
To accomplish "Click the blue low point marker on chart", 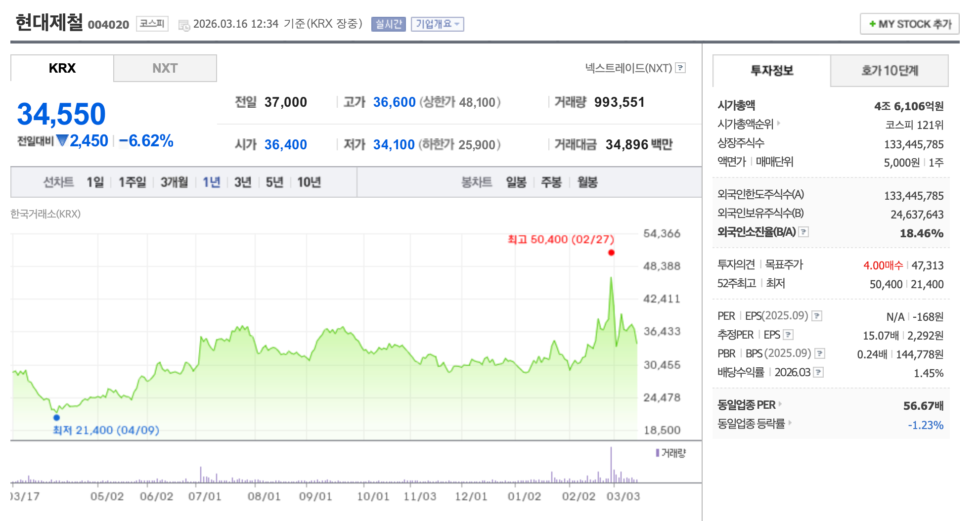I will (x=56, y=418).
